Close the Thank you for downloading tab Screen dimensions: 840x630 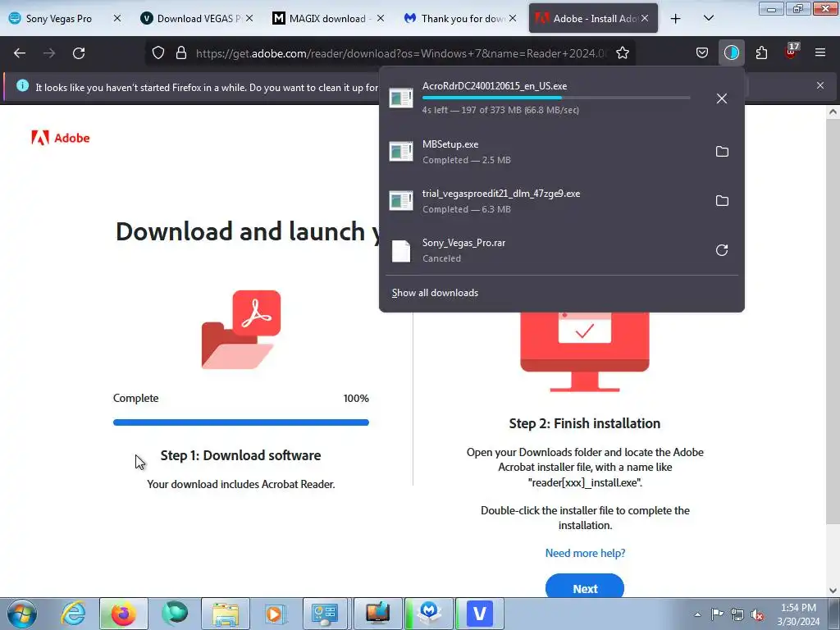click(x=513, y=19)
